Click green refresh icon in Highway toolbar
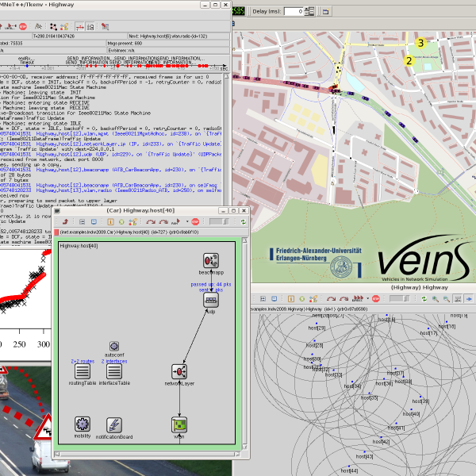 424,299
